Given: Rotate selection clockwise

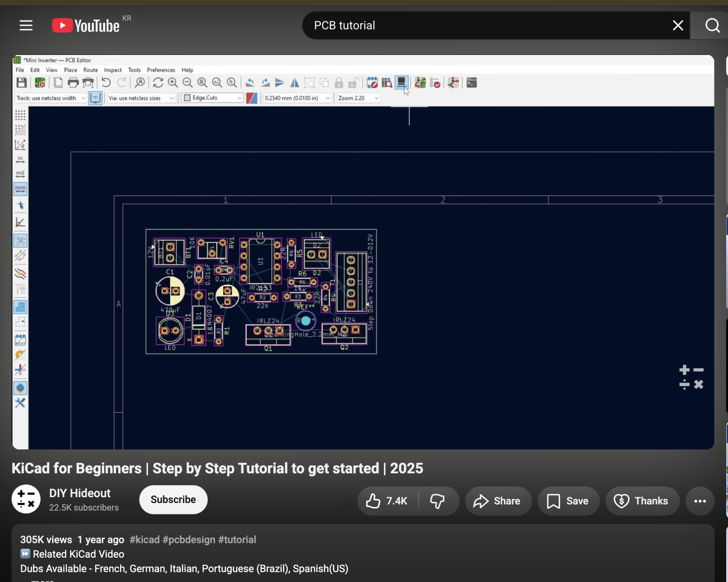Looking at the screenshot, I should (x=265, y=83).
